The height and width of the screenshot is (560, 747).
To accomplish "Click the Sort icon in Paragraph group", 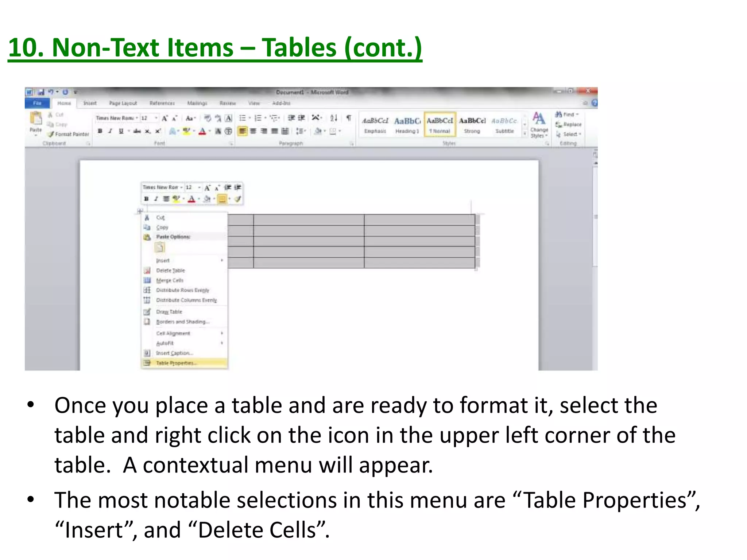I will [x=334, y=118].
